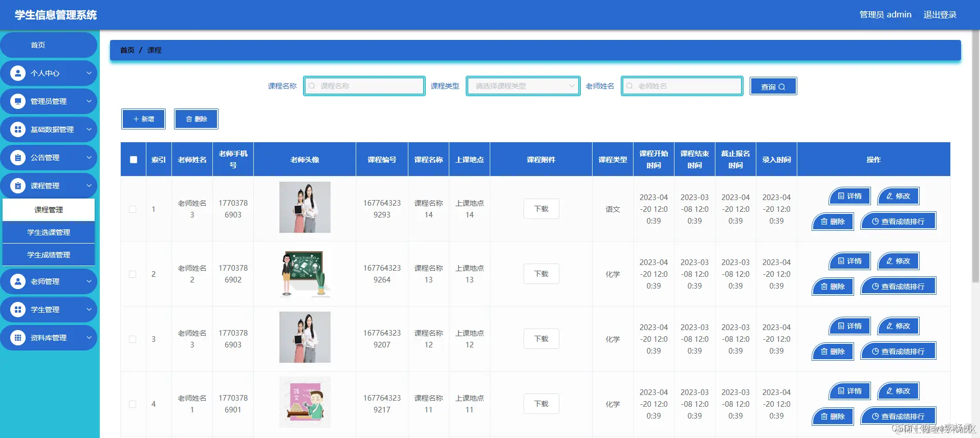Image resolution: width=980 pixels, height=438 pixels.
Task: Click 管理员 admin label in header
Action: (885, 15)
